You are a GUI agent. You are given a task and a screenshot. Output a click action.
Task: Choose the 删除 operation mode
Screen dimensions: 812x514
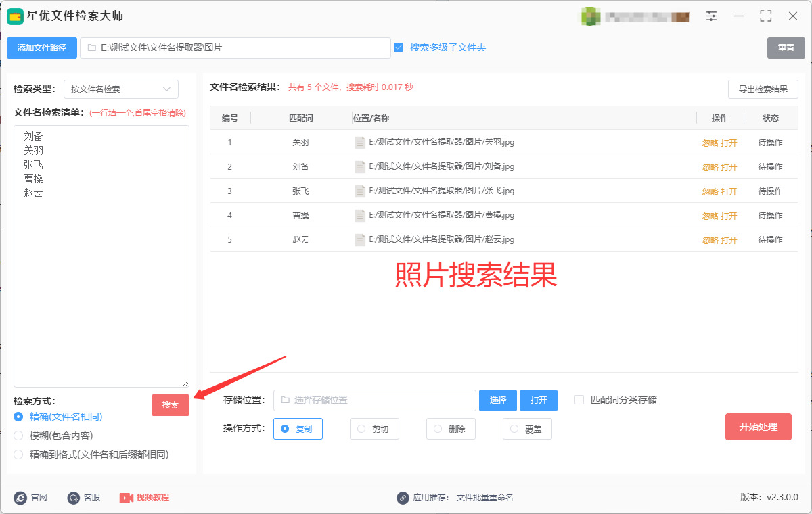point(451,429)
